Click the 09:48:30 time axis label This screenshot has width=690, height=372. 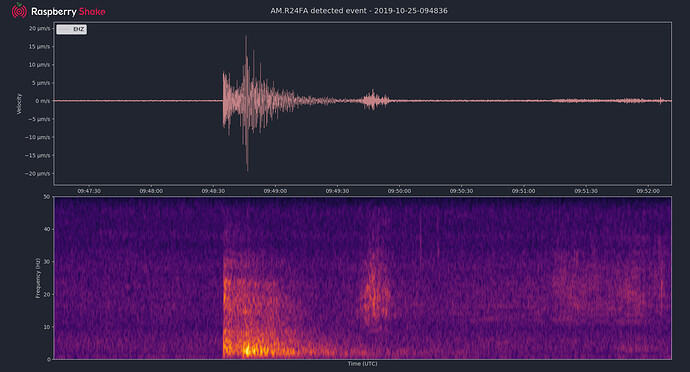[x=213, y=191]
